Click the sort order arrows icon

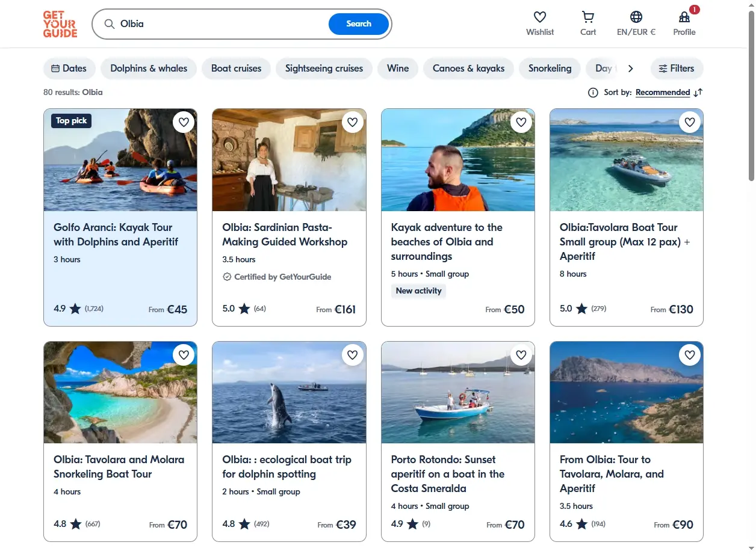(698, 93)
